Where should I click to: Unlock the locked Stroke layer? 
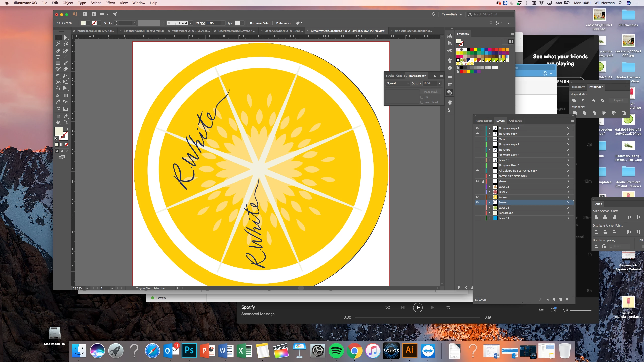[482, 181]
